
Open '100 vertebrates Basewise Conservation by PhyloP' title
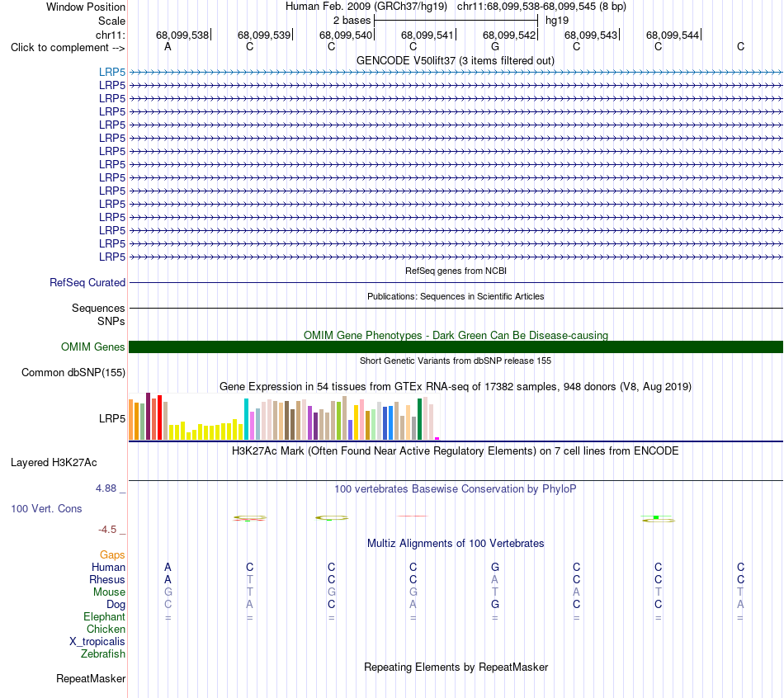(x=456, y=489)
